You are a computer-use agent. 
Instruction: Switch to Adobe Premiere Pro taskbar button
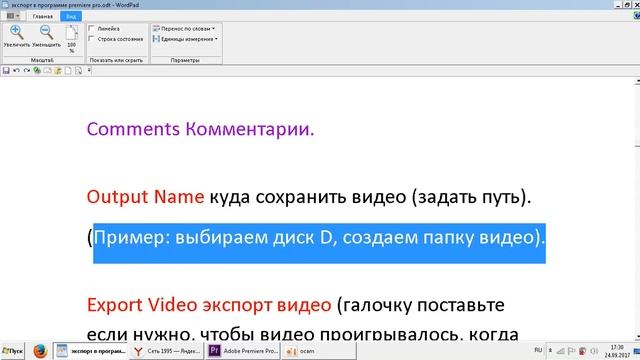[x=243, y=351]
